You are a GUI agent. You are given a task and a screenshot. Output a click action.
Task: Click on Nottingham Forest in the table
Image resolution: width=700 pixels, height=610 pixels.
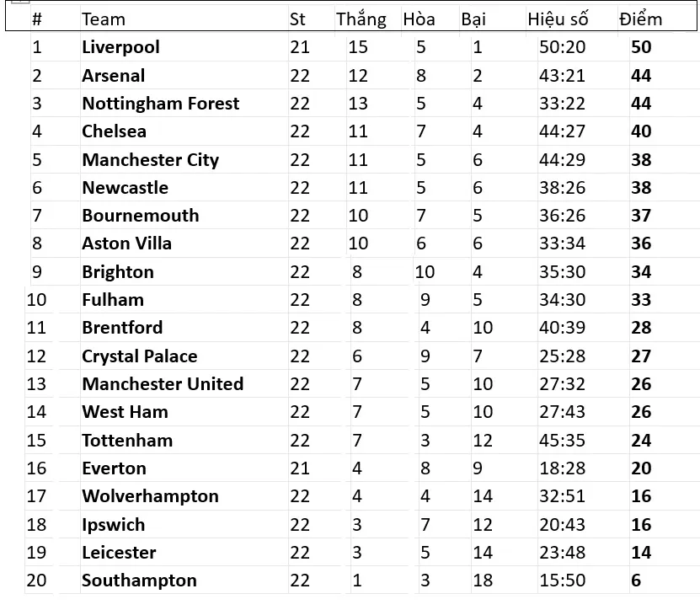coord(160,104)
